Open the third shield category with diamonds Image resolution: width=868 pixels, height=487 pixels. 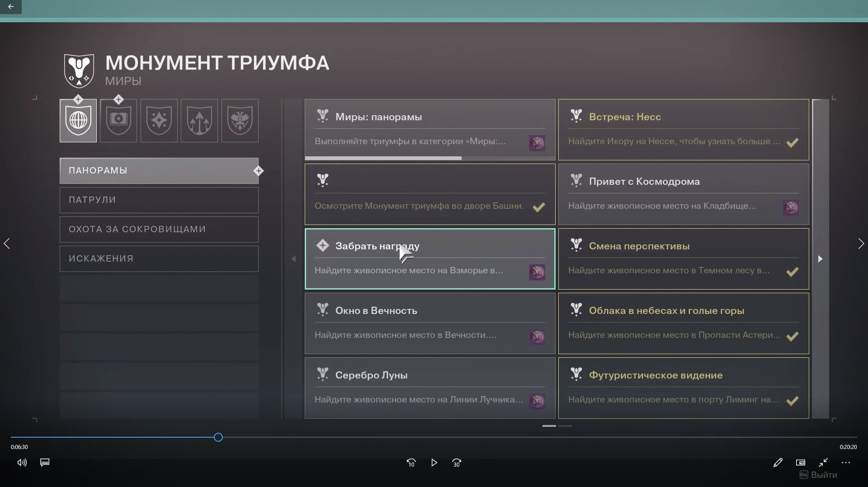coord(159,121)
